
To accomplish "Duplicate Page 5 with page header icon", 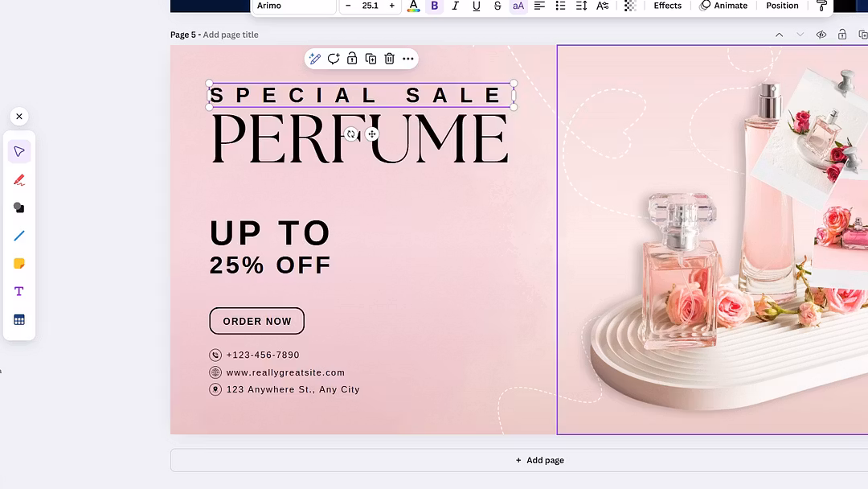I will pyautogui.click(x=862, y=35).
